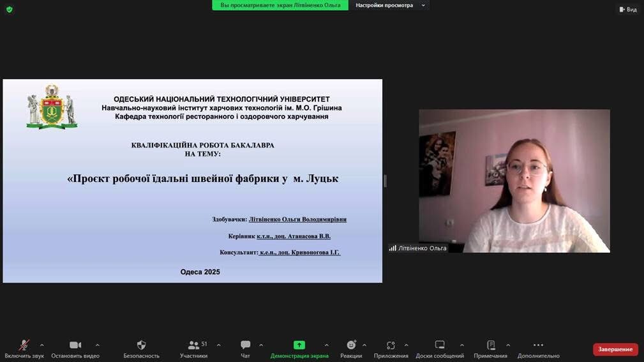Click green banner Вы просматриваете экран
The width and height of the screenshot is (644, 362).
(280, 5)
